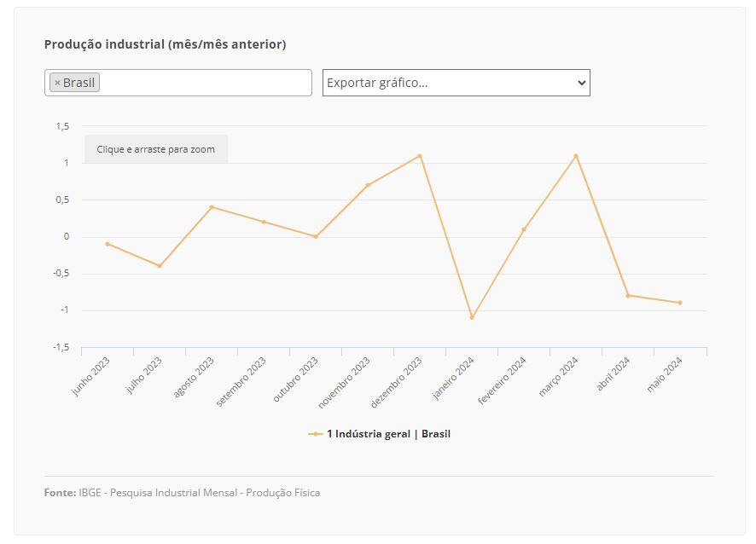Click the março 2024 peak data point
The image size is (756, 544).
point(576,156)
